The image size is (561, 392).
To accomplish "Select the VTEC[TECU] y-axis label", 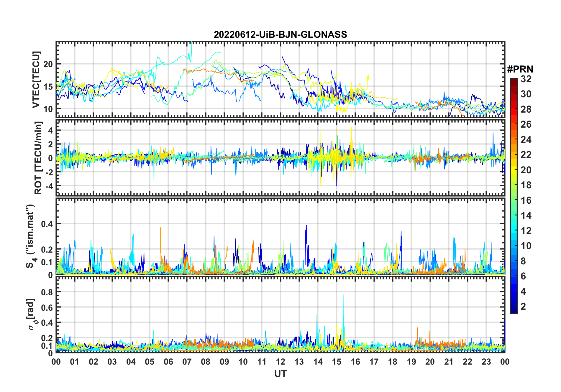I will coord(36,80).
